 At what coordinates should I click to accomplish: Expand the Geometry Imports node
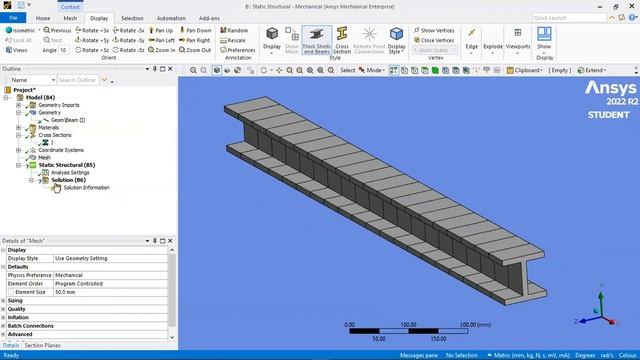(18, 105)
